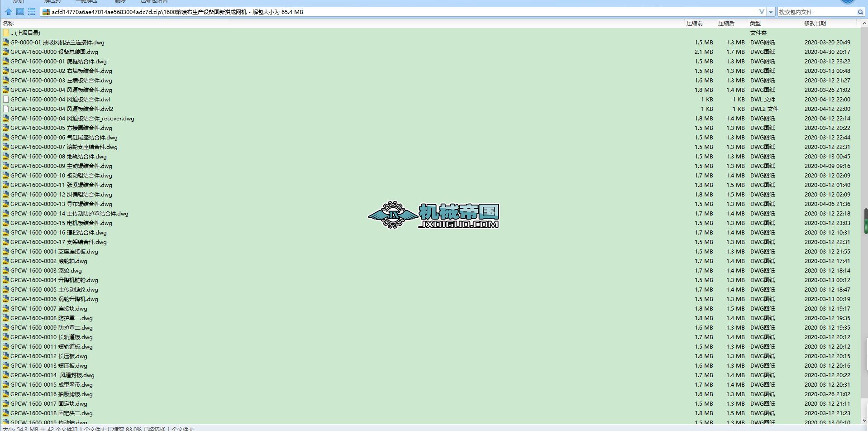Click the icon next to 涡轮升降机.dwg
Screen dimensions: 868x431
click(6, 299)
